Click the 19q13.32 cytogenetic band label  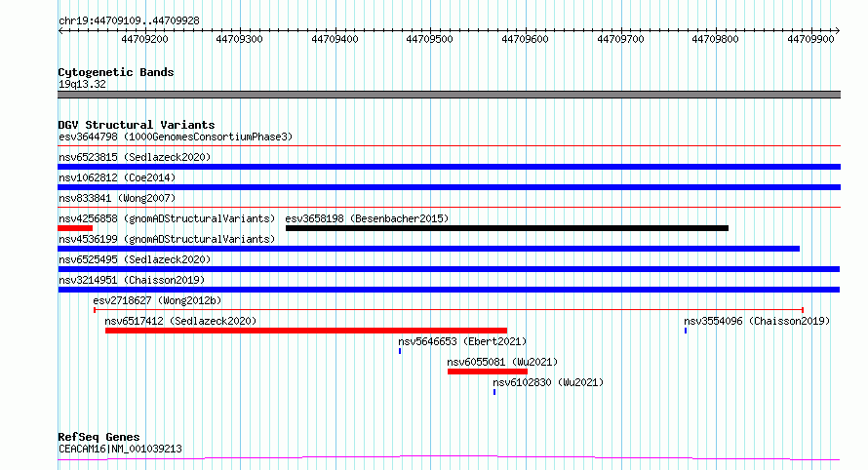82,84
